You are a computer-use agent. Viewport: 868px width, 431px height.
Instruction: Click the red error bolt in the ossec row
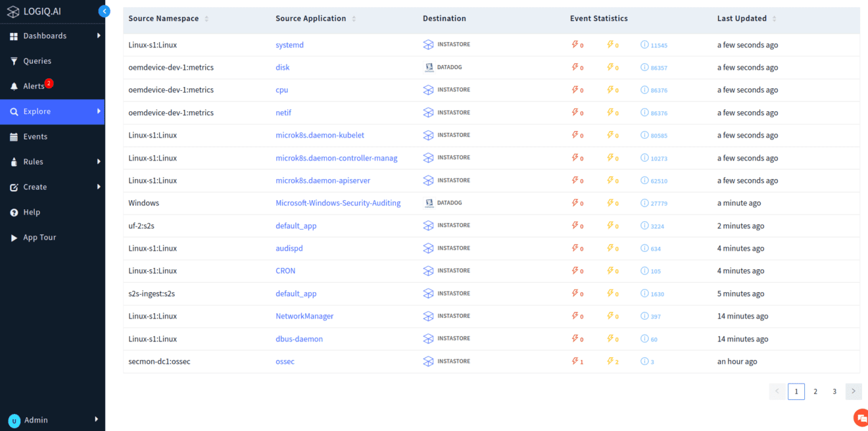point(575,361)
